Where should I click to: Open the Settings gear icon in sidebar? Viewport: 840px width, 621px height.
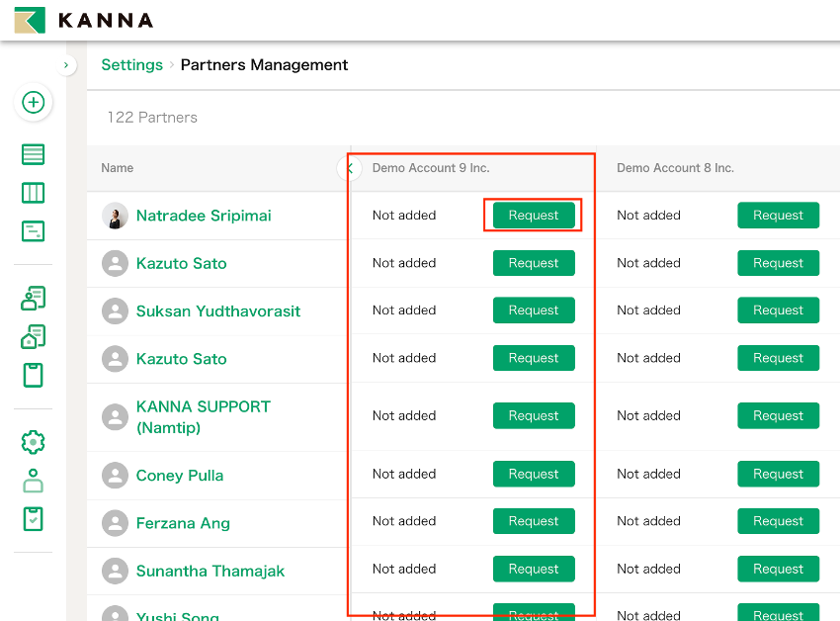click(x=34, y=442)
